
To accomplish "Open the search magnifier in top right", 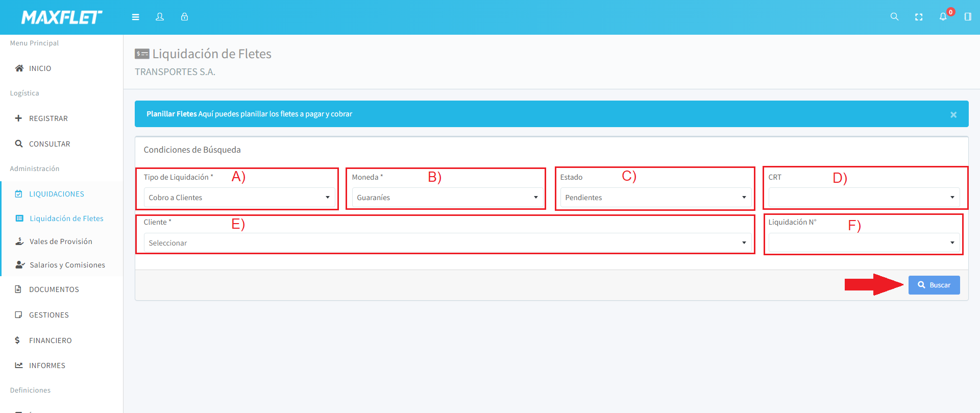I will [894, 17].
